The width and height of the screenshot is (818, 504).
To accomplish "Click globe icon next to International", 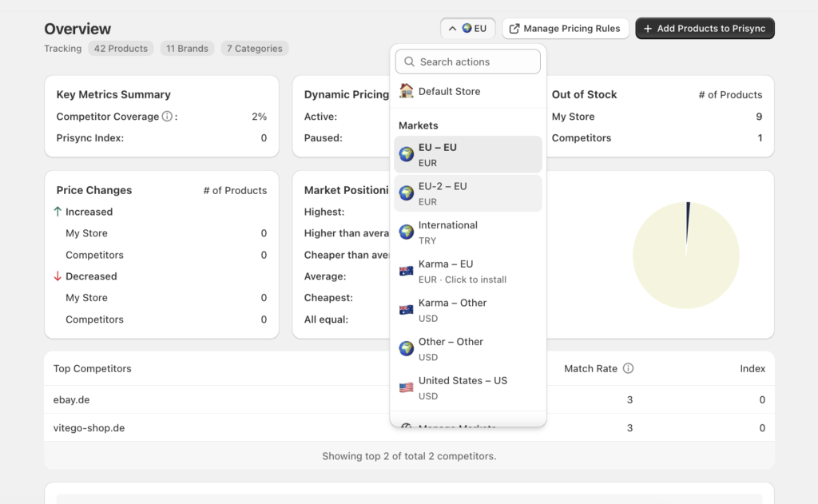I will click(x=407, y=232).
